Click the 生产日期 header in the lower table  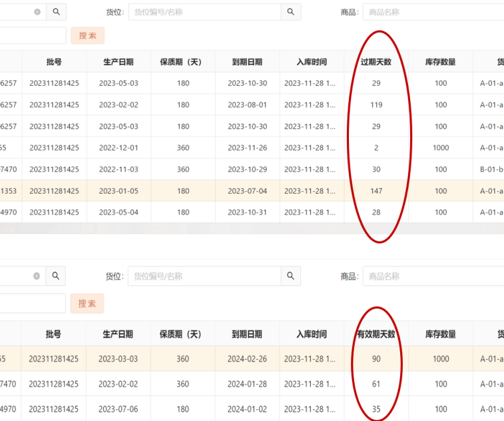click(x=119, y=334)
